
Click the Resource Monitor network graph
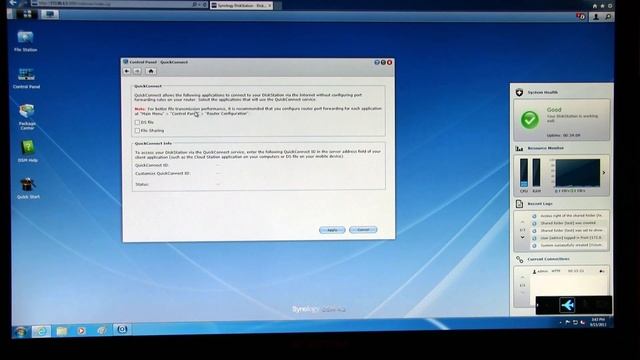pyautogui.click(x=578, y=173)
